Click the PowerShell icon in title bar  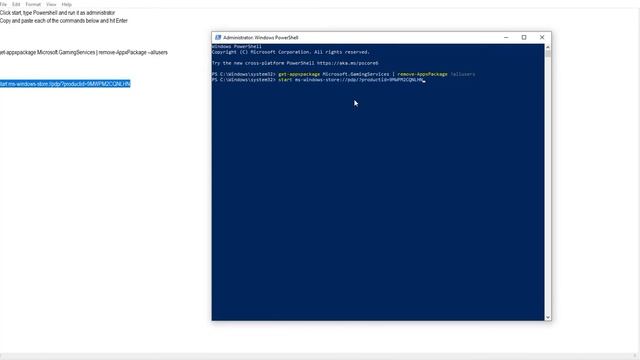point(218,38)
